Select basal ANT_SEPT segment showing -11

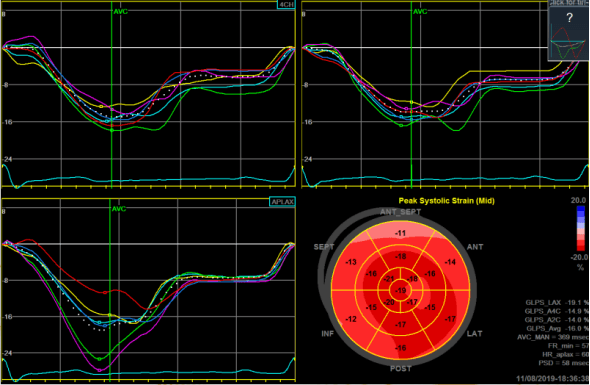(400, 233)
